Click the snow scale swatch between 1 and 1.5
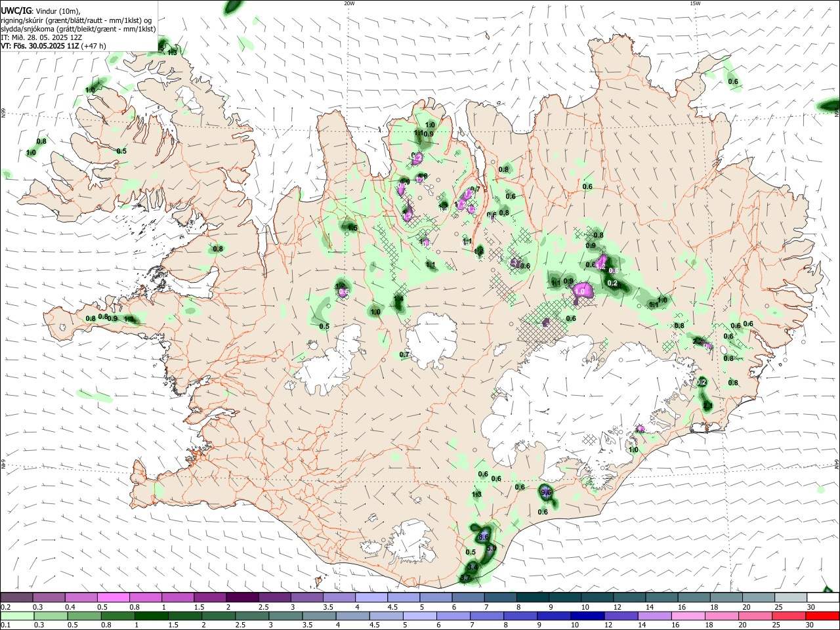 (x=178, y=598)
